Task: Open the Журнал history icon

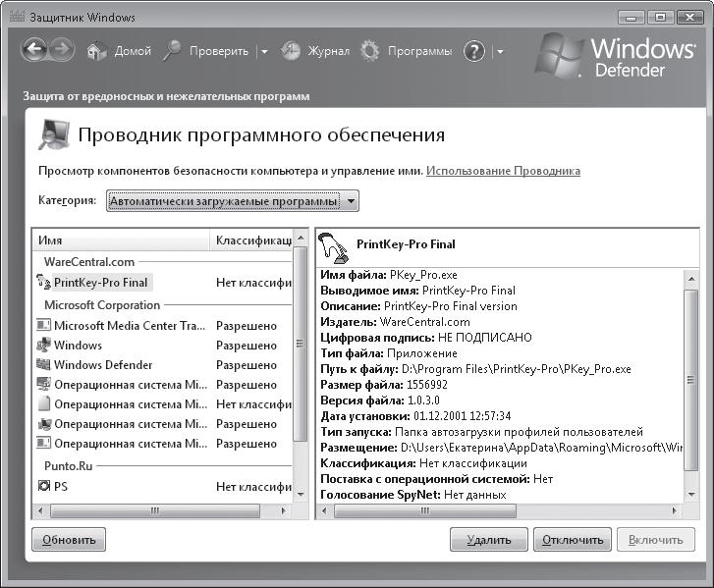Action: pos(291,51)
